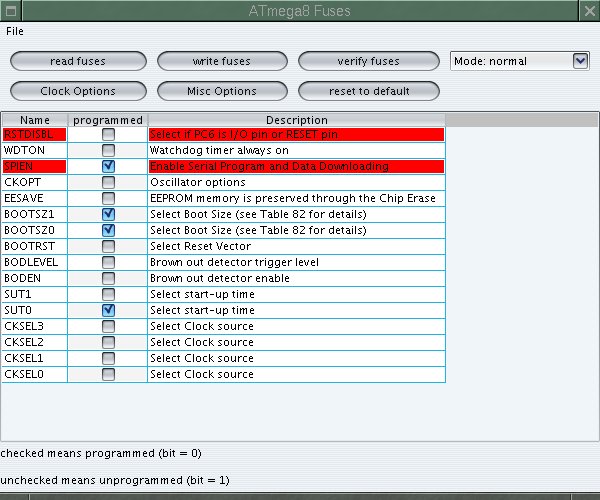The height and width of the screenshot is (500, 600).
Task: Check the EESAVE programmed checkbox
Action: click(108, 198)
